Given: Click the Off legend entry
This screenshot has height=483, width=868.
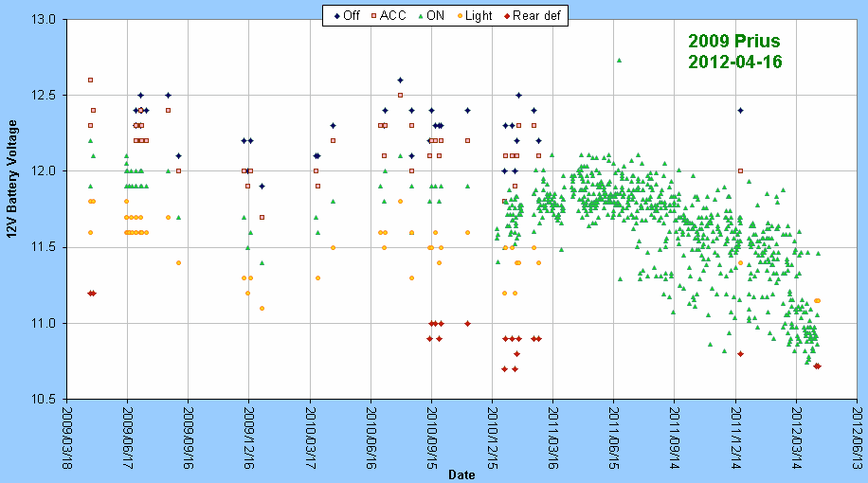Looking at the screenshot, I should tap(347, 15).
